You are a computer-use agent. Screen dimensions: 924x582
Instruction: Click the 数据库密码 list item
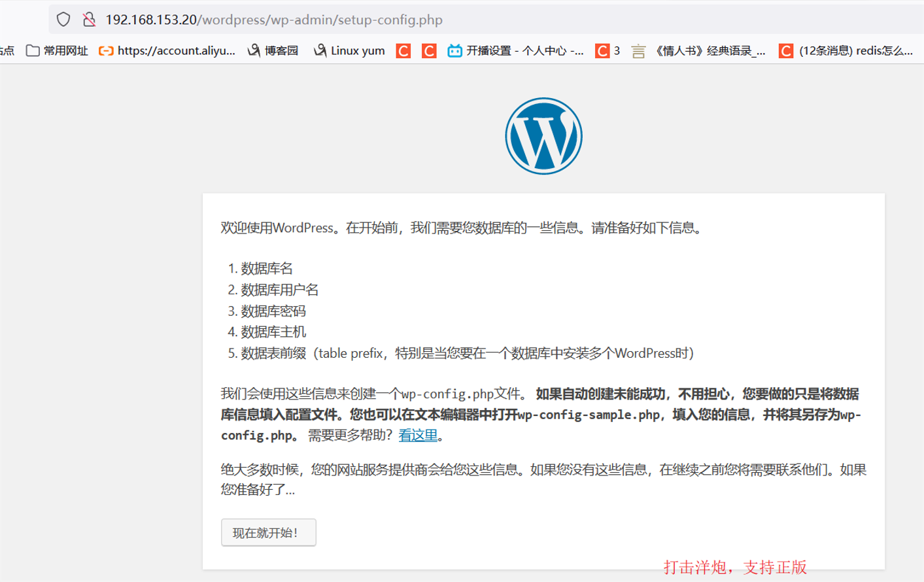[x=273, y=311]
